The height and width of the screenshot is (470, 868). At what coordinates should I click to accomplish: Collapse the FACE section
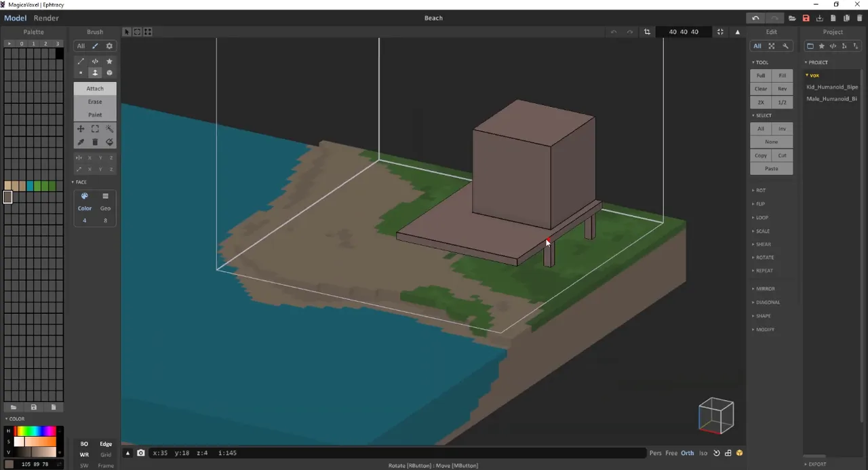pyautogui.click(x=80, y=182)
